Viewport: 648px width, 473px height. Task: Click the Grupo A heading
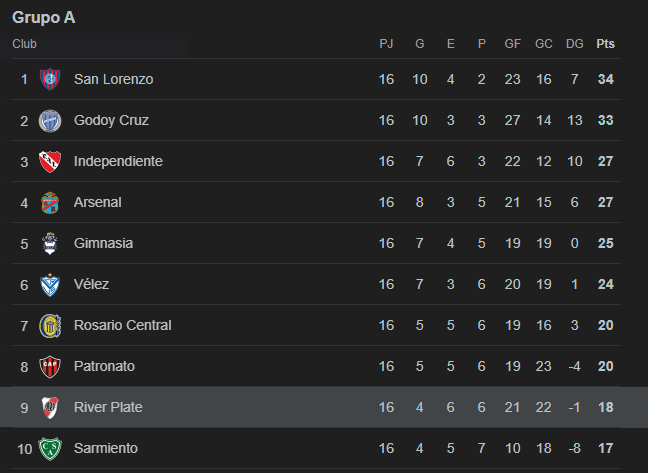point(44,17)
